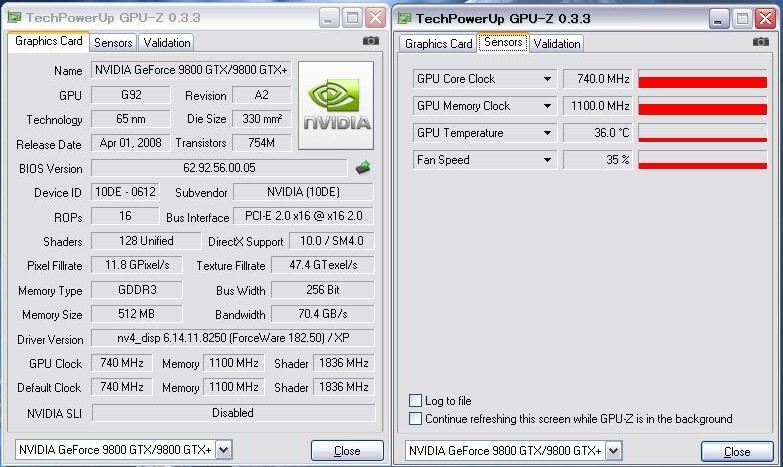Click the ROPs value 16
The width and height of the screenshot is (783, 467).
(x=125, y=216)
